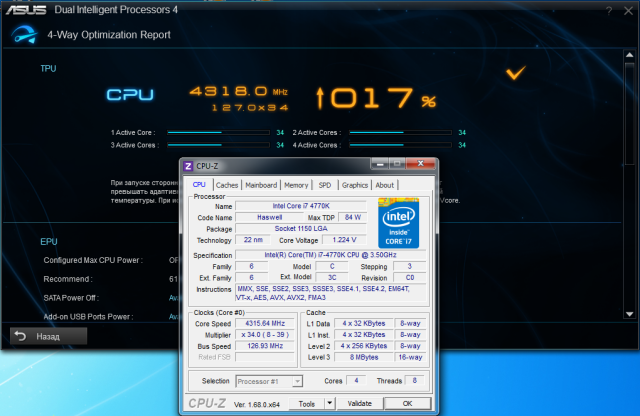Click the Name field showing Intel Core i7 4770K

tap(301, 206)
